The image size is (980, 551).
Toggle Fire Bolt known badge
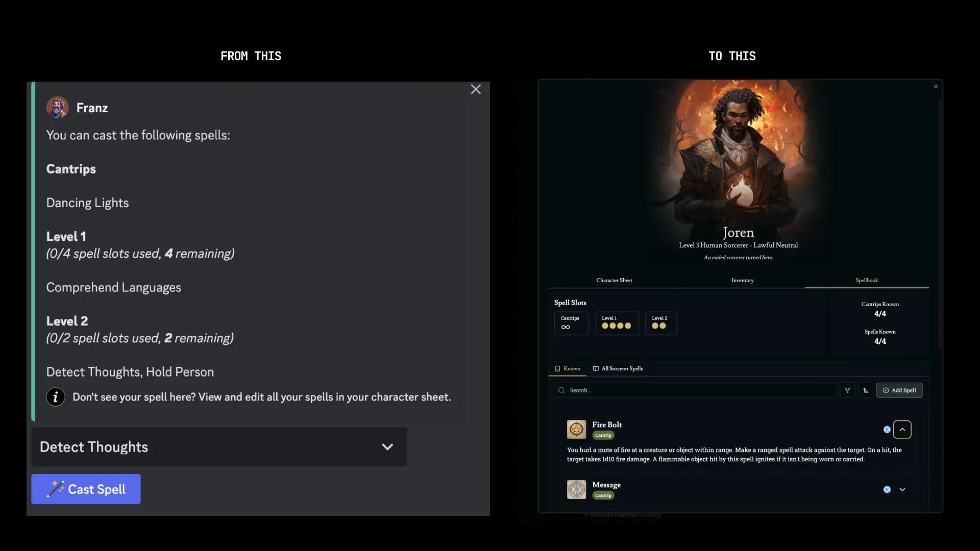pyautogui.click(x=887, y=430)
